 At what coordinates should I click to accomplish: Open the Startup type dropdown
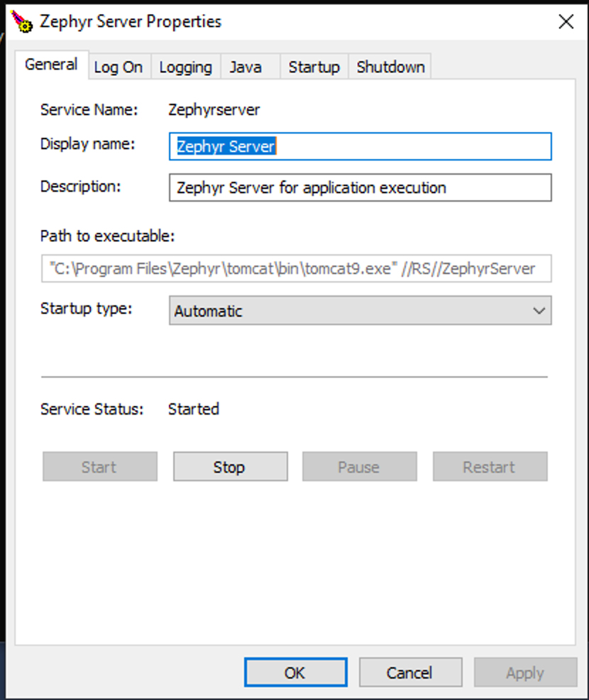pyautogui.click(x=360, y=311)
